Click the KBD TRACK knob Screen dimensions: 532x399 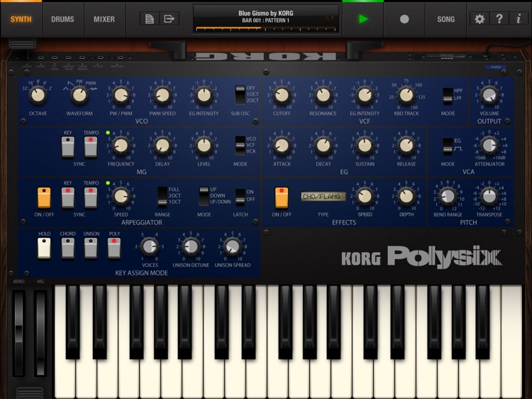(406, 95)
